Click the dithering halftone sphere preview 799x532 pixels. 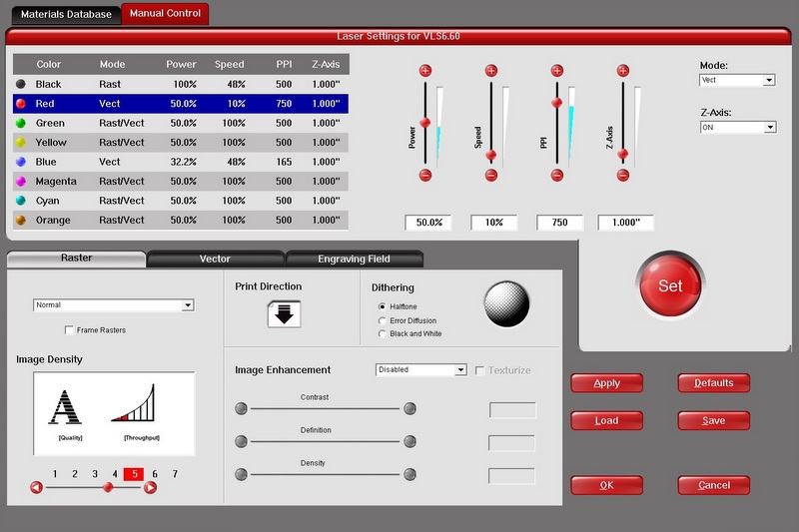[x=506, y=303]
